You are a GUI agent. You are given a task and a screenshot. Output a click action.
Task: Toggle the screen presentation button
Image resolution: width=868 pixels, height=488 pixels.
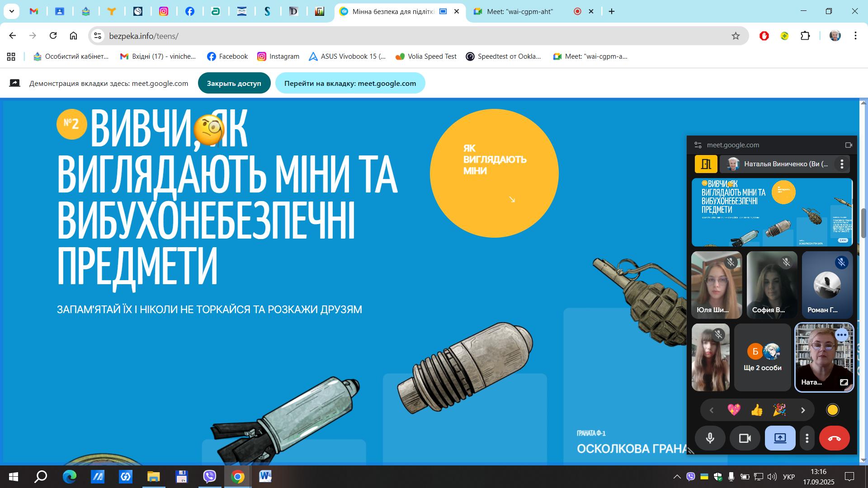coord(780,438)
